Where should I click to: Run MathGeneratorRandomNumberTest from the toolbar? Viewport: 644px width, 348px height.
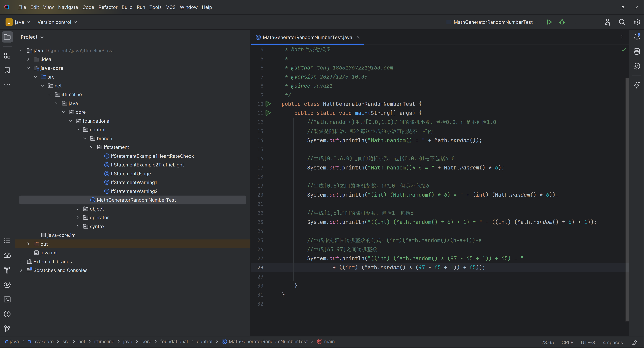pos(549,22)
